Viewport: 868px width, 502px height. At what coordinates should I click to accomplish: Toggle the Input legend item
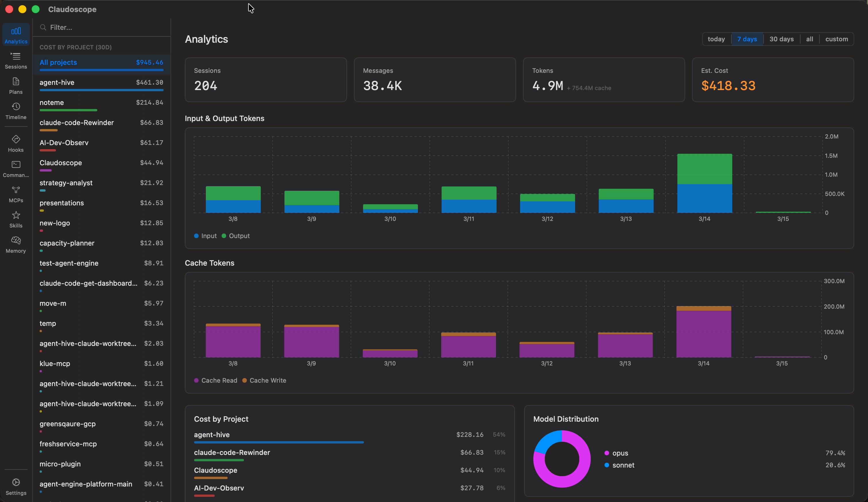coord(205,236)
